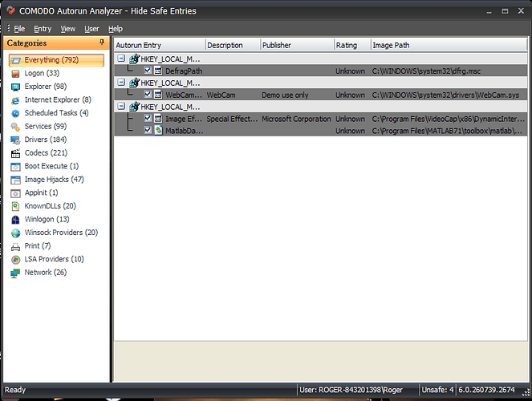Click the Services gears icon
Viewport: 532px width, 401px height.
[x=15, y=127]
